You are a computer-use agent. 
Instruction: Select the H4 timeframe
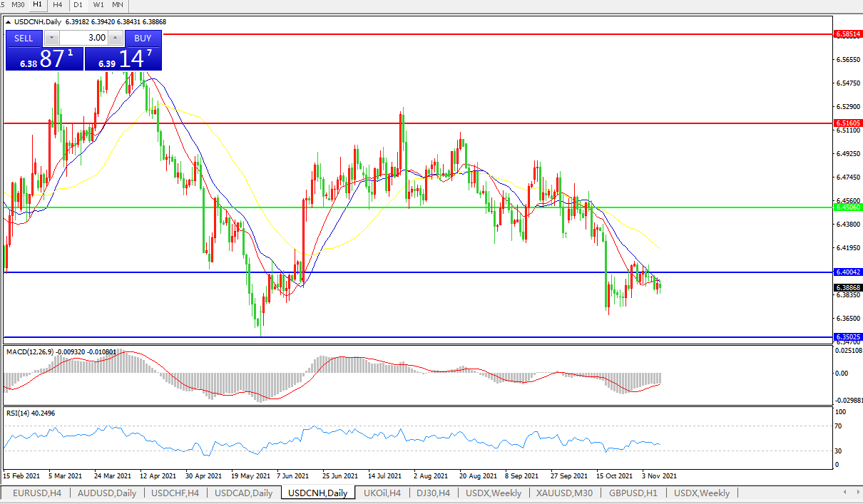coord(58,4)
